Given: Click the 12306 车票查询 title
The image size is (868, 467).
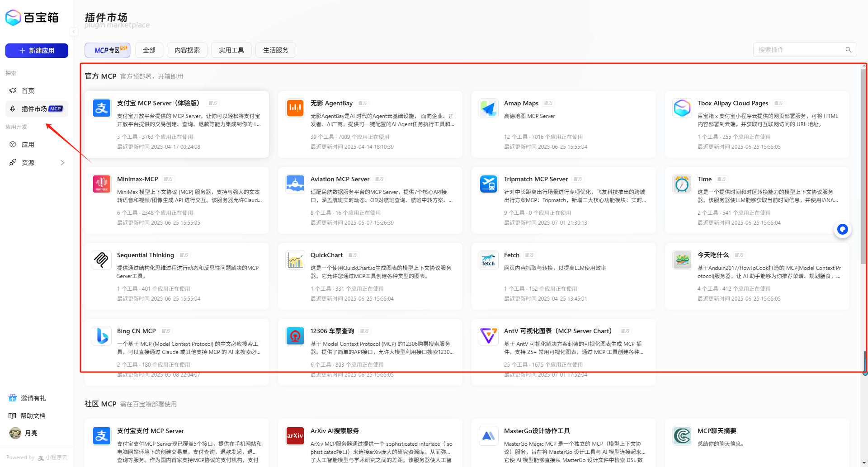Looking at the screenshot, I should click(x=332, y=331).
